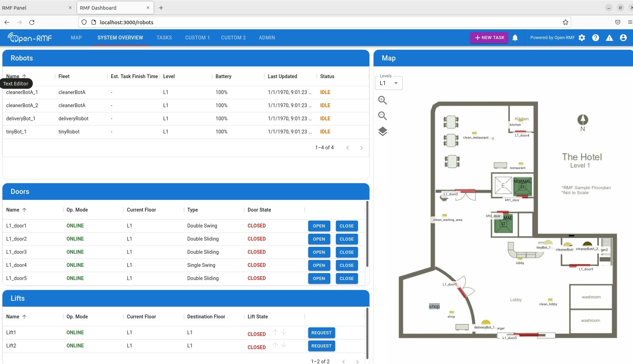Click the Open-RMF logo

(x=29, y=38)
